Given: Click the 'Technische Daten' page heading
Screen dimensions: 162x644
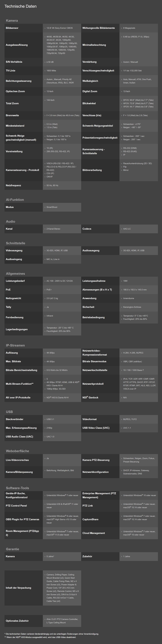Looking at the screenshot, I should (x=20, y=6).
